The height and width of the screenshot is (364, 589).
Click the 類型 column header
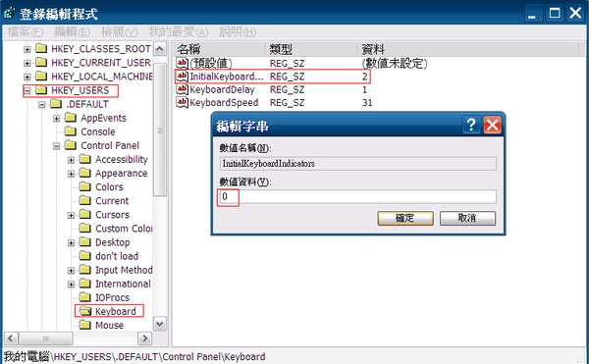click(x=312, y=49)
